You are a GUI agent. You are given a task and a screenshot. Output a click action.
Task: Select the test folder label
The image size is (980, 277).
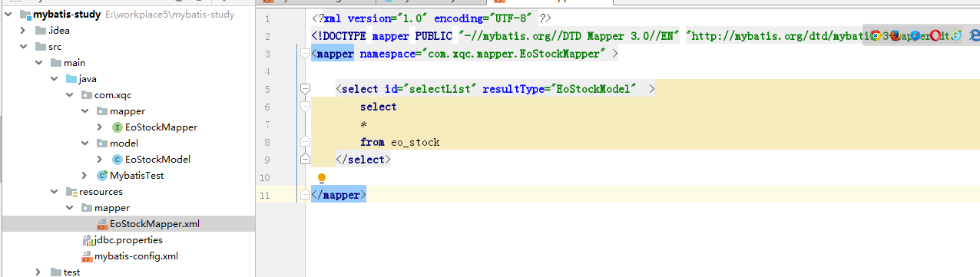click(71, 272)
